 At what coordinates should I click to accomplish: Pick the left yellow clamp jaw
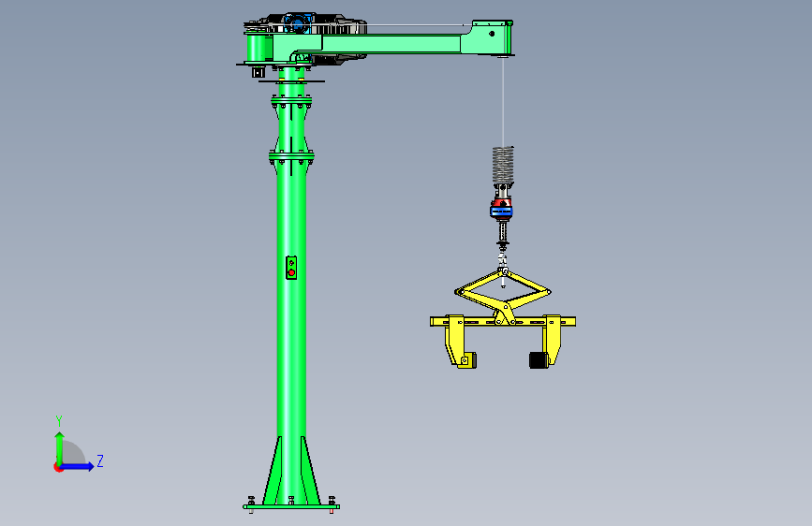coord(458,342)
